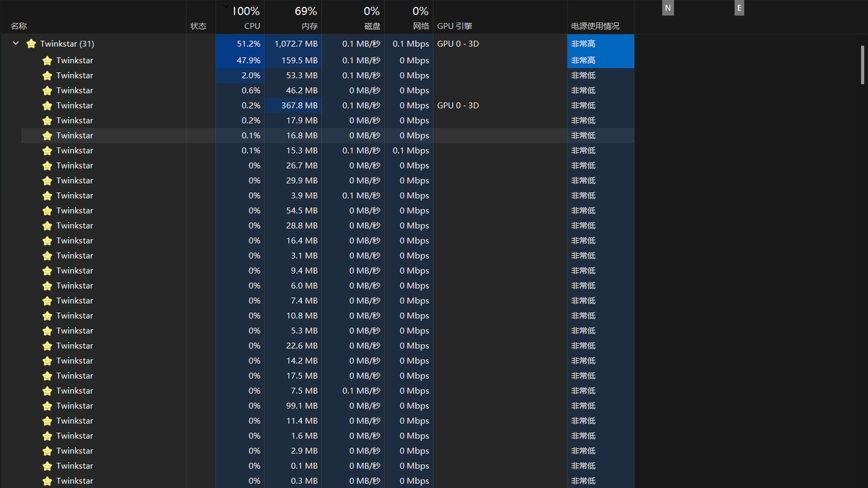The width and height of the screenshot is (868, 488).
Task: Click star icon of the 17.9 MB Twinkstar process
Action: [x=47, y=120]
